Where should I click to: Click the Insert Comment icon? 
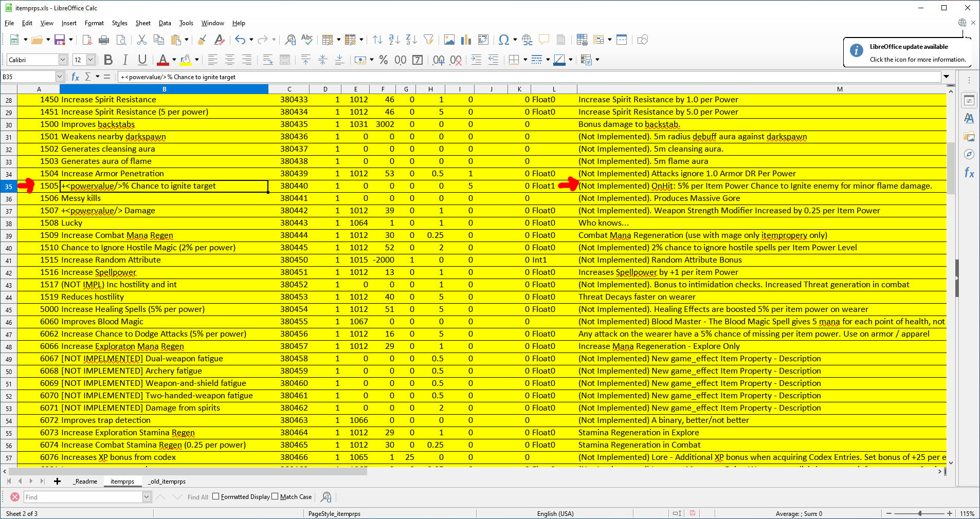click(x=544, y=40)
